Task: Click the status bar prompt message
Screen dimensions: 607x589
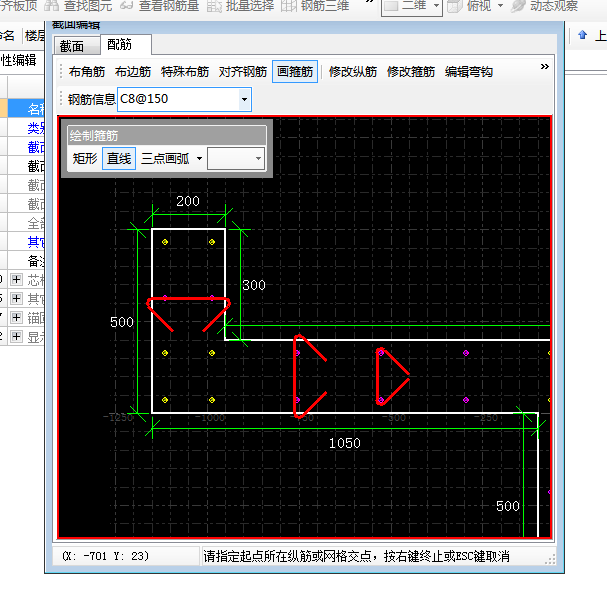Action: [x=356, y=556]
